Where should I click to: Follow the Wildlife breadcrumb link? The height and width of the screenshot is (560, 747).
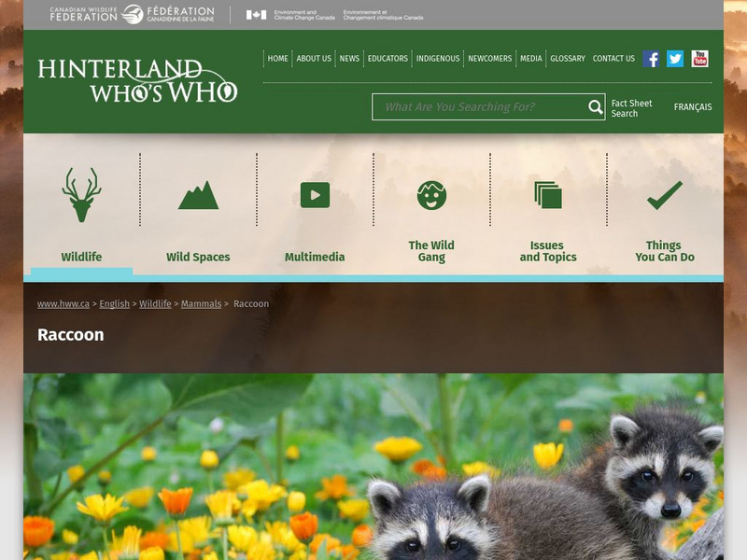pyautogui.click(x=155, y=304)
